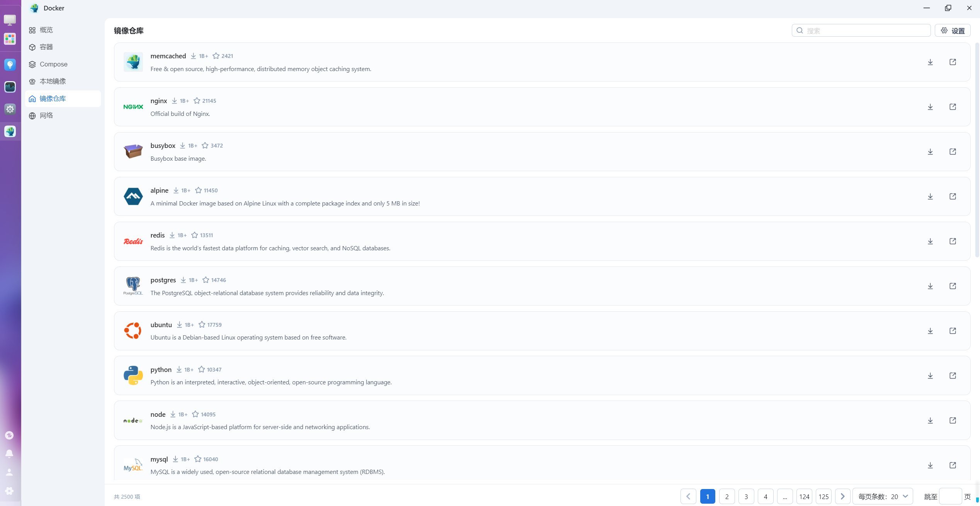This screenshot has width=980, height=506.
Task: Go to next page arrow
Action: pos(842,496)
